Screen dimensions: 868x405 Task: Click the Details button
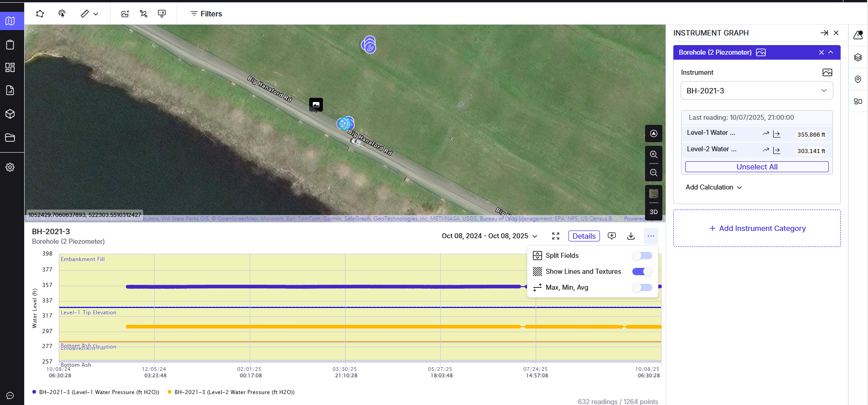click(584, 236)
